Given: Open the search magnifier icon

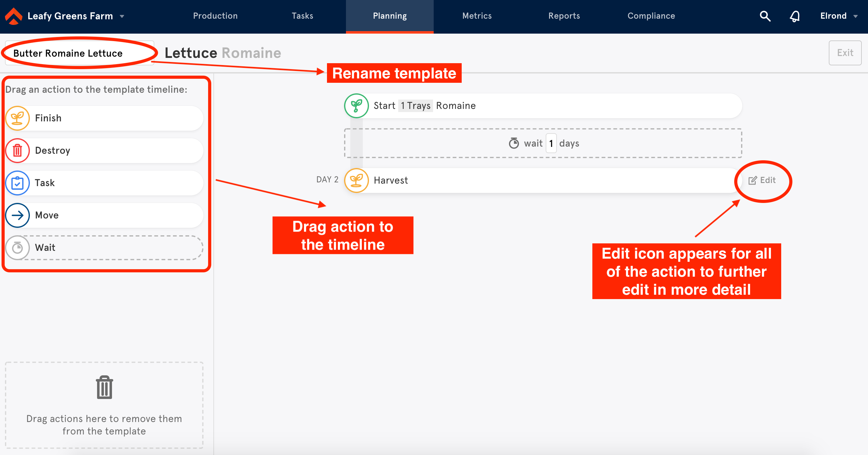Looking at the screenshot, I should [x=765, y=16].
